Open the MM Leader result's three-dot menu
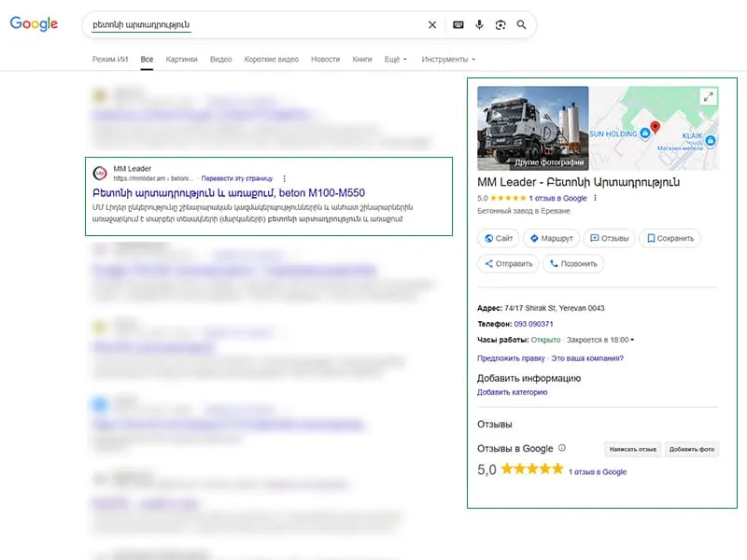Viewport: 747px width, 560px height. [285, 178]
